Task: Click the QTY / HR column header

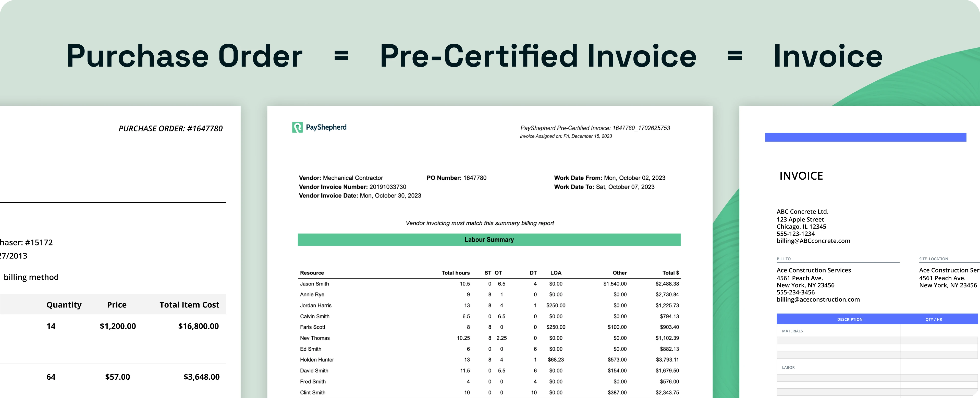Action: pyautogui.click(x=934, y=319)
